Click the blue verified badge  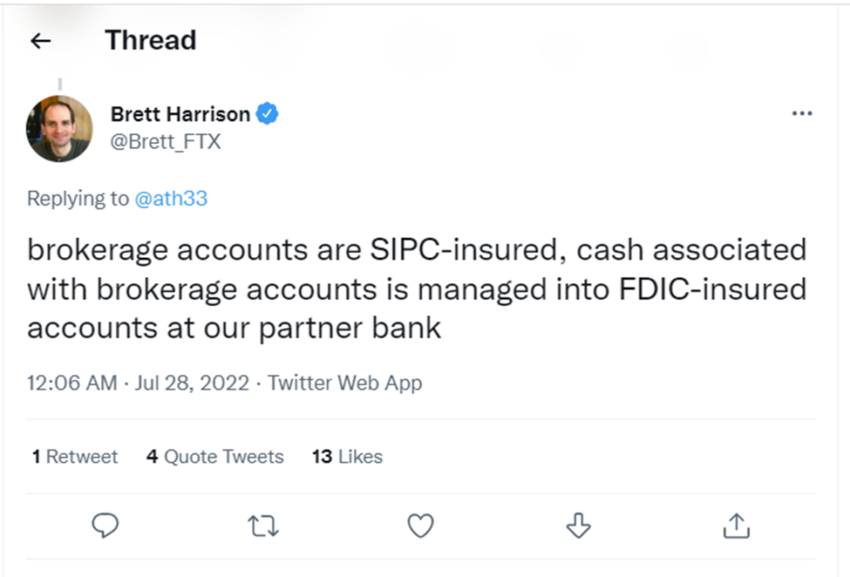coord(267,114)
